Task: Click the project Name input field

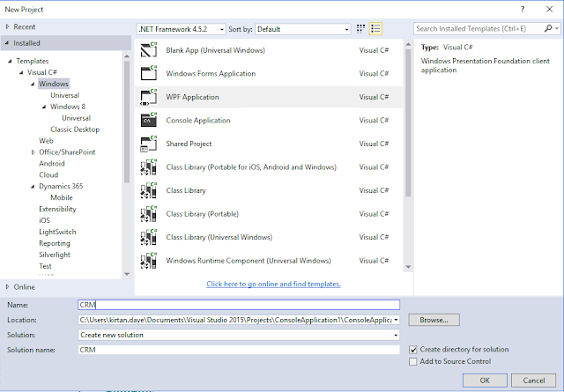Action: tap(239, 305)
